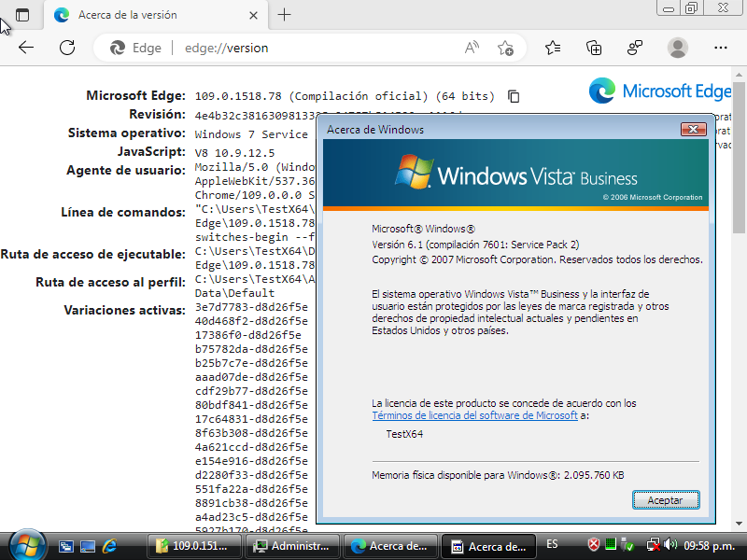Copy the version info with the clipboard icon
This screenshot has width=747, height=560.
(514, 96)
